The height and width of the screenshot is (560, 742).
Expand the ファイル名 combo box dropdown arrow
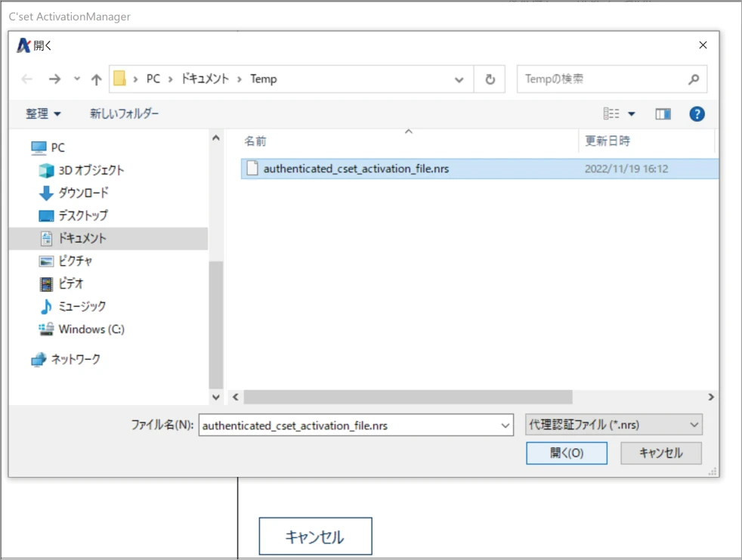tap(505, 425)
